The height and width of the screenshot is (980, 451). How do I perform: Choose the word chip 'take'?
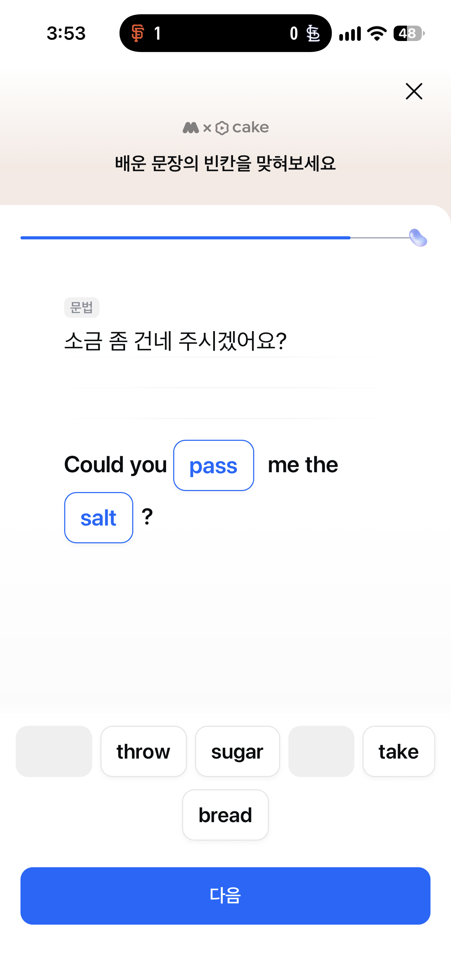[398, 751]
